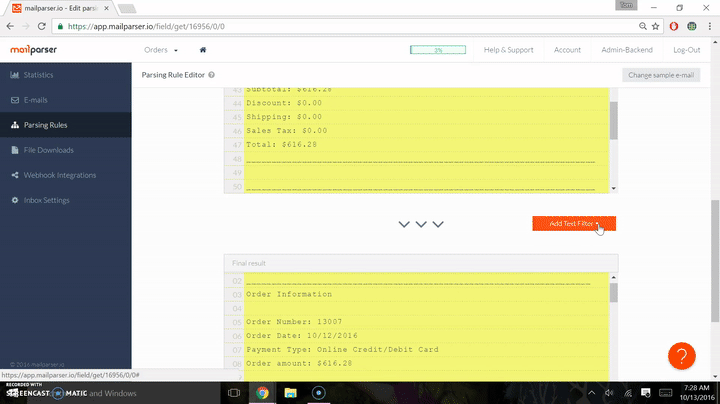
Task: Go to Webhook Integrations in sidebar
Action: [x=59, y=175]
